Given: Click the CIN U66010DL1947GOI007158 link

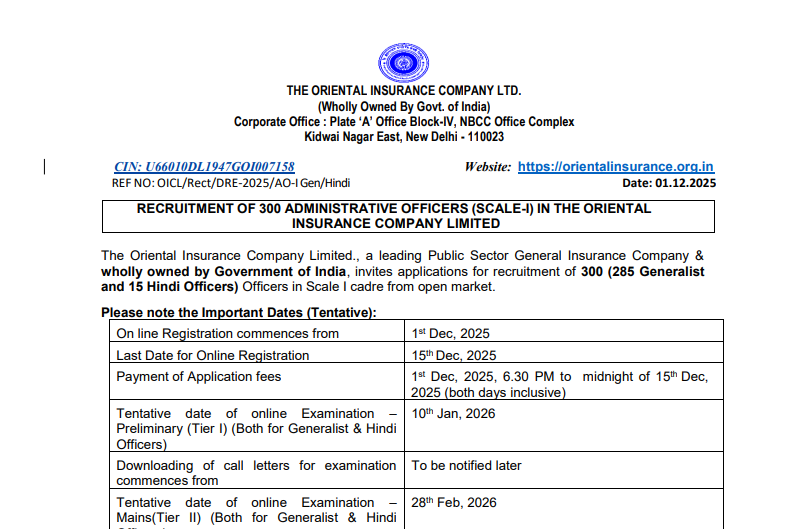Looking at the screenshot, I should (204, 167).
